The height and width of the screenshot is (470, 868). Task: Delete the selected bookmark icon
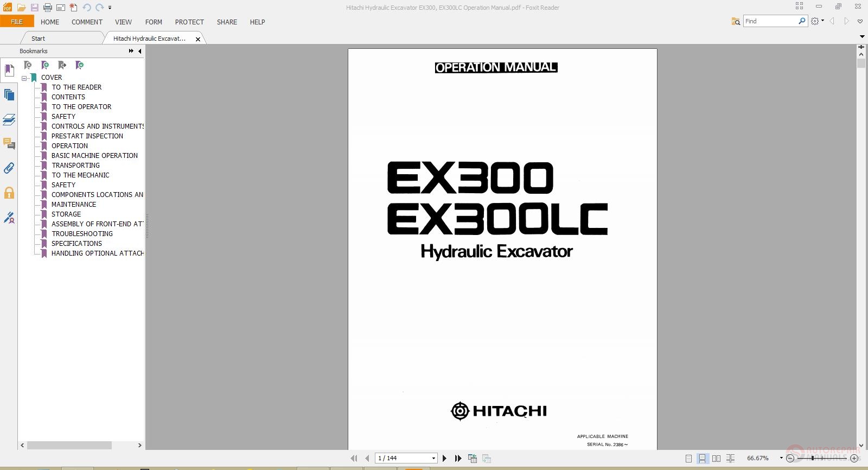(x=28, y=65)
